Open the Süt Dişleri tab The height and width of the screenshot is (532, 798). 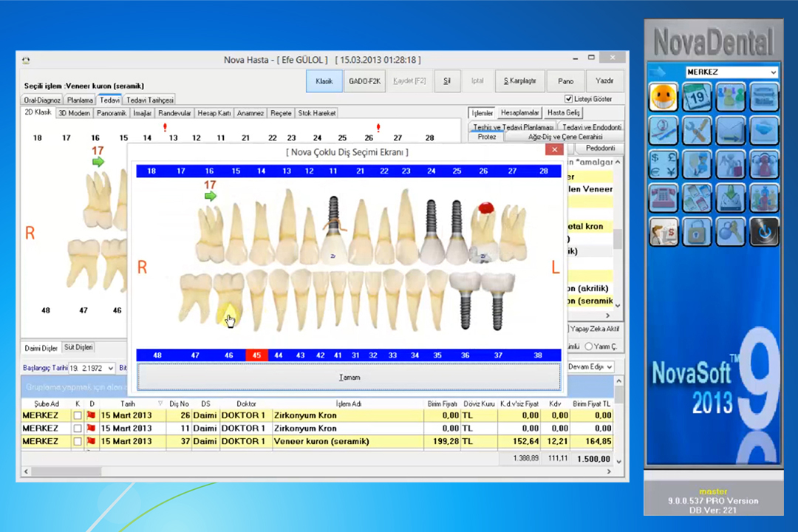click(78, 348)
